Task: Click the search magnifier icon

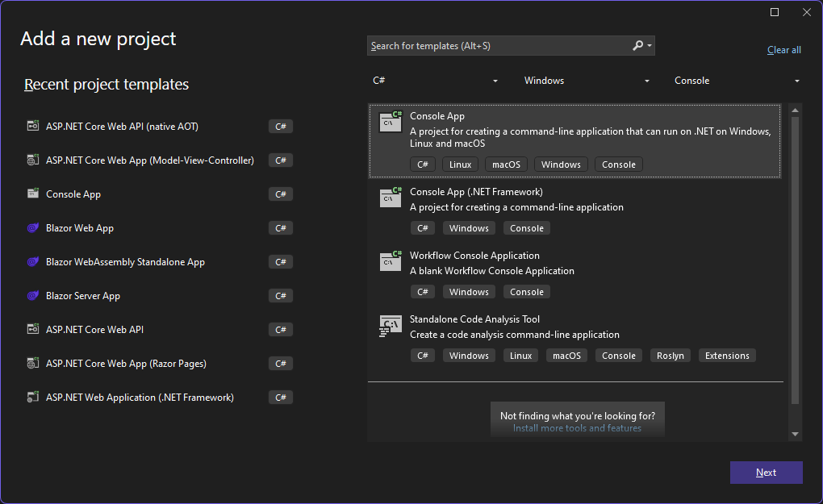Action: pos(638,46)
